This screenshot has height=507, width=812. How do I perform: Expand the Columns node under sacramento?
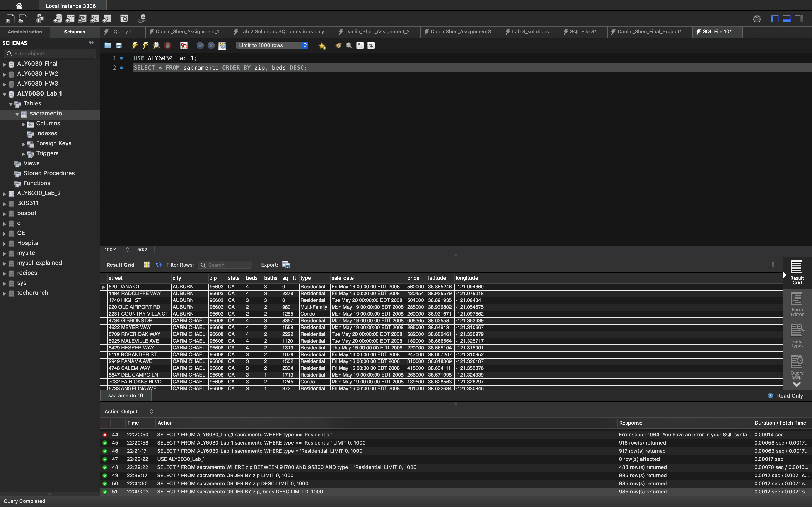click(24, 124)
